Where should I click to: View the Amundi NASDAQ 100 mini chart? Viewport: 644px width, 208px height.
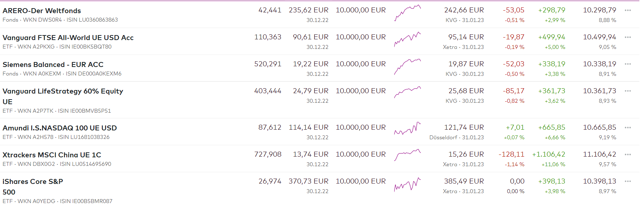[407, 129]
